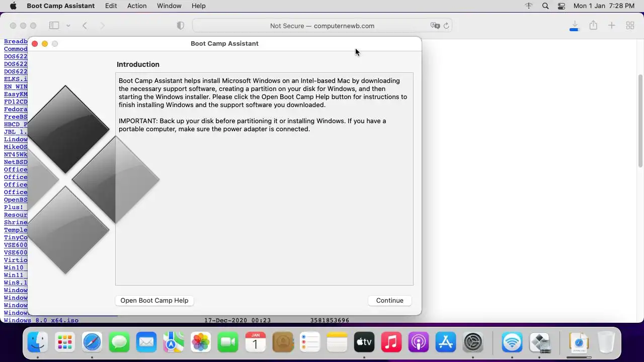Open Reminders from the Dock

310,343
